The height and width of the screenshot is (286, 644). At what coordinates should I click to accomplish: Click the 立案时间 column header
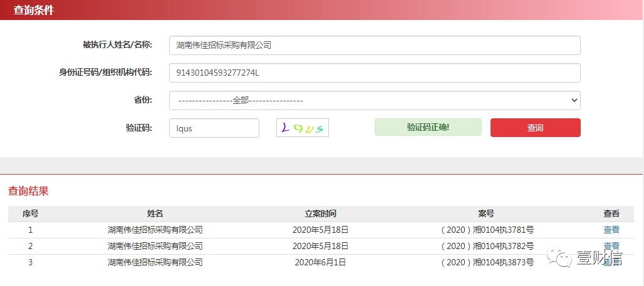tap(320, 214)
